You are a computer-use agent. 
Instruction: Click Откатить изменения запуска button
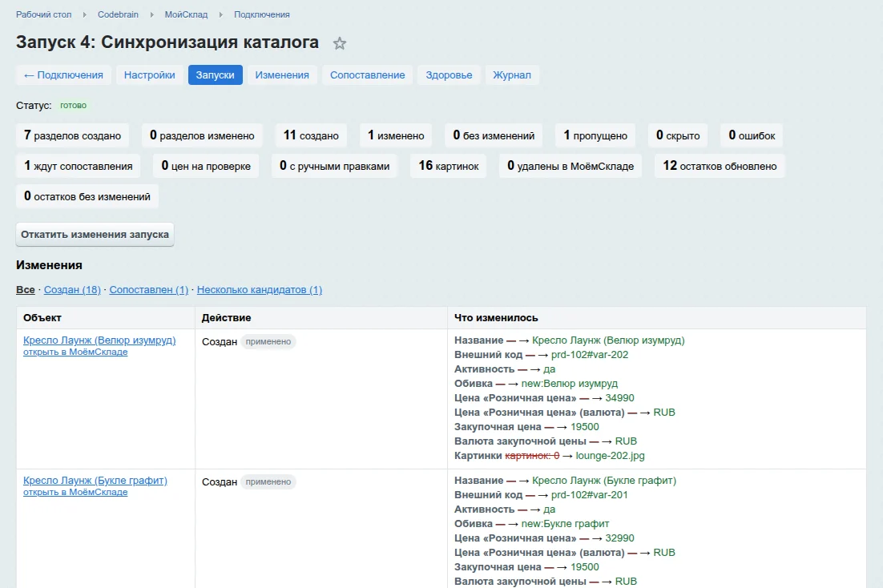pos(95,234)
